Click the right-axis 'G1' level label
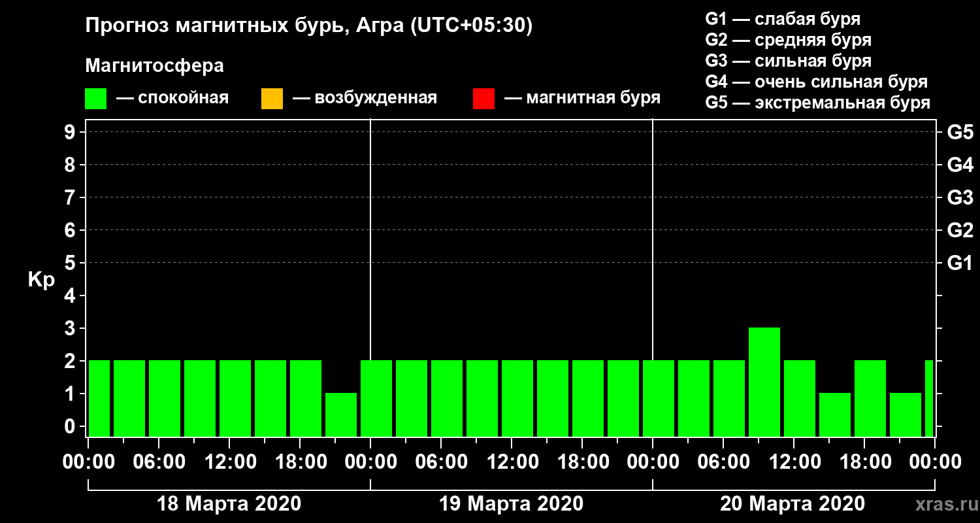This screenshot has width=980, height=523. tap(960, 263)
